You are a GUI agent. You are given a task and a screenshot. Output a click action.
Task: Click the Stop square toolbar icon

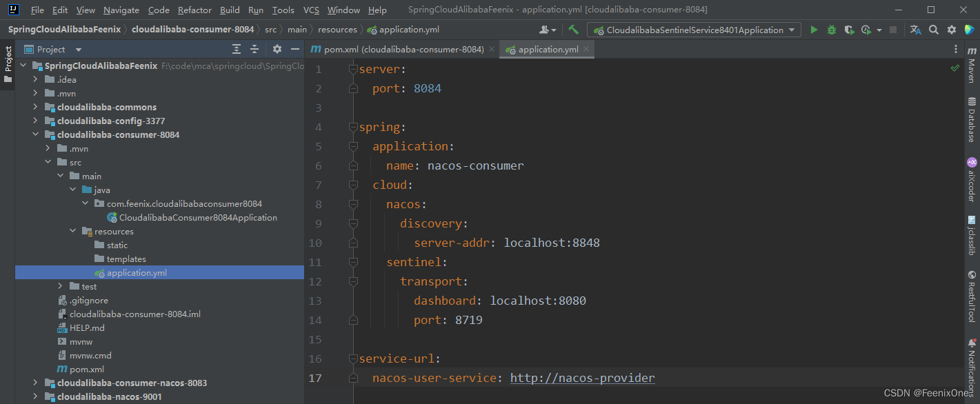pyautogui.click(x=893, y=30)
